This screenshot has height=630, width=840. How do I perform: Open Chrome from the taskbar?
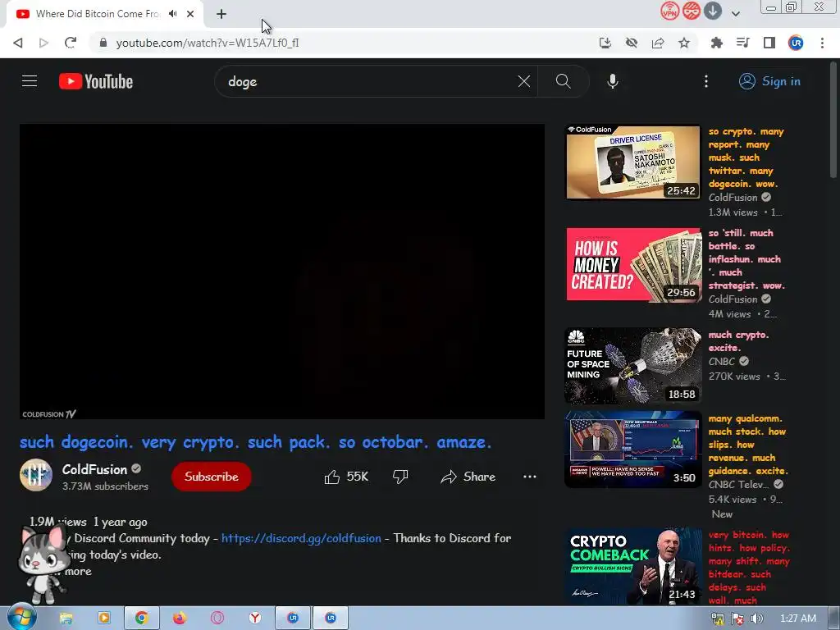(x=141, y=619)
